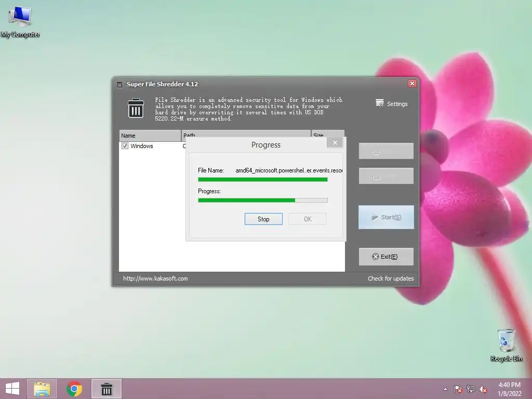The height and width of the screenshot is (399, 532).
Task: Click the second greyed-out side button
Action: click(x=386, y=176)
